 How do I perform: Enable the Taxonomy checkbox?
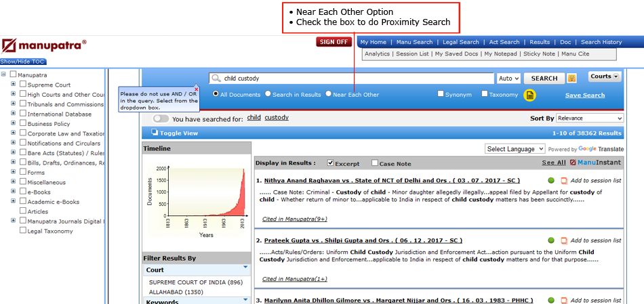point(485,94)
